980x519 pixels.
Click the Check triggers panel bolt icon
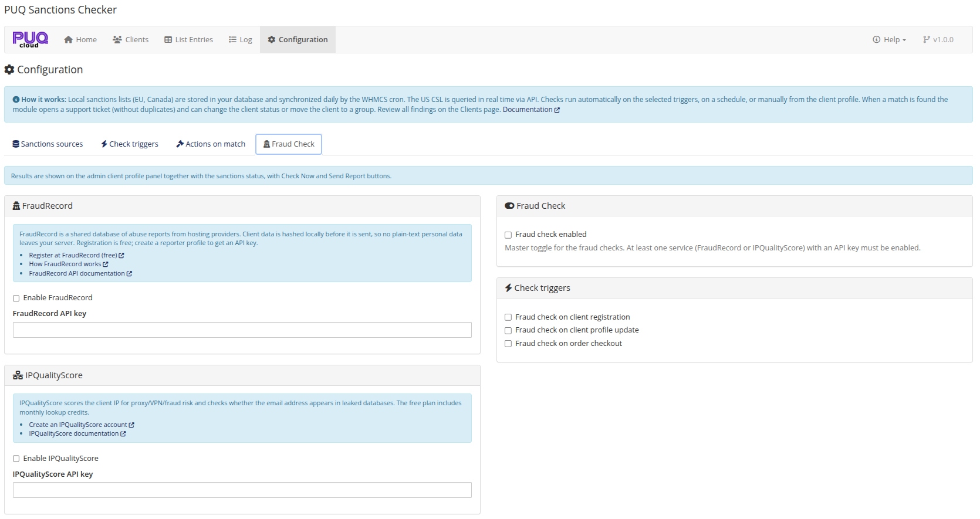(x=508, y=288)
